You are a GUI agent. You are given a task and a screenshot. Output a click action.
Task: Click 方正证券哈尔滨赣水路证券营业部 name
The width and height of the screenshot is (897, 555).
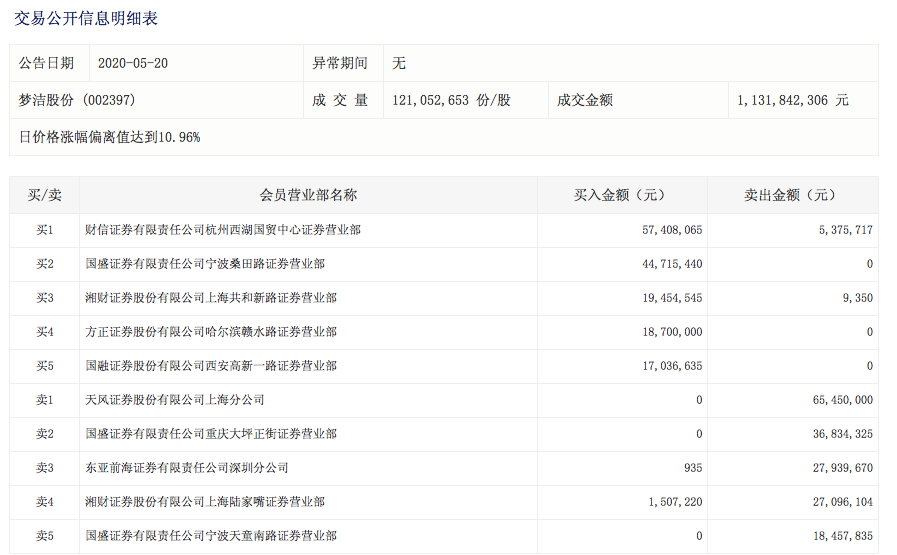[211, 332]
